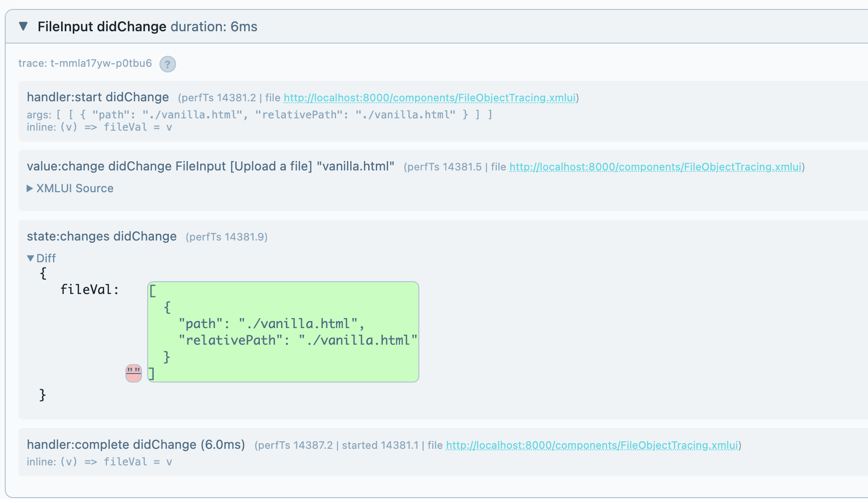Open FileObjectTracing.xmlui link in handler:start entry
This screenshot has height=499, width=868.
coord(430,98)
